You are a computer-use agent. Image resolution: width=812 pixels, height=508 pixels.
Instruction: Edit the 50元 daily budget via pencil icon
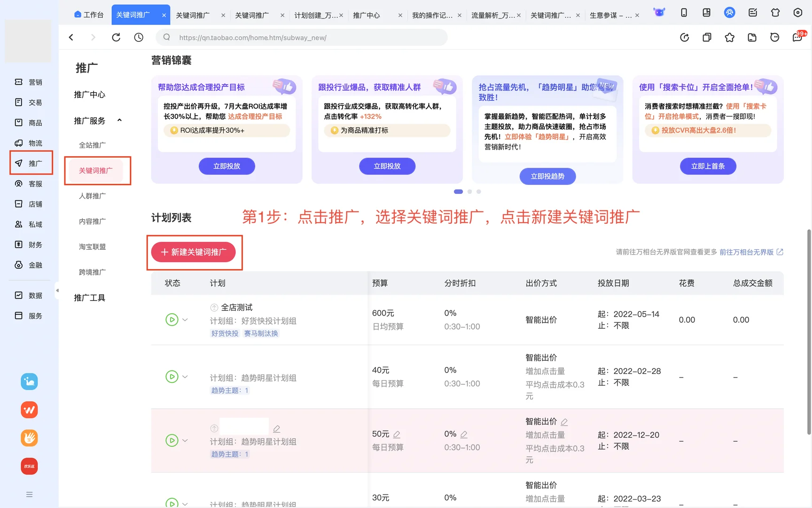pos(397,434)
